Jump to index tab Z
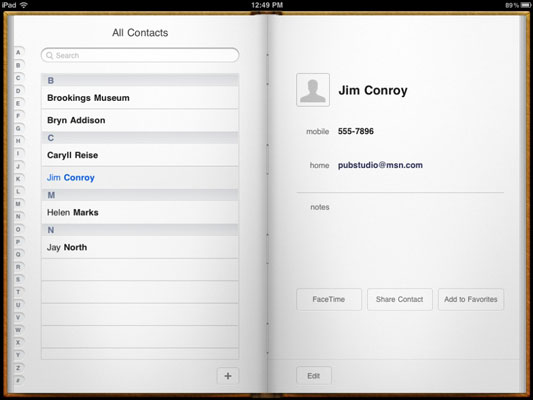The image size is (533, 400). [18, 368]
